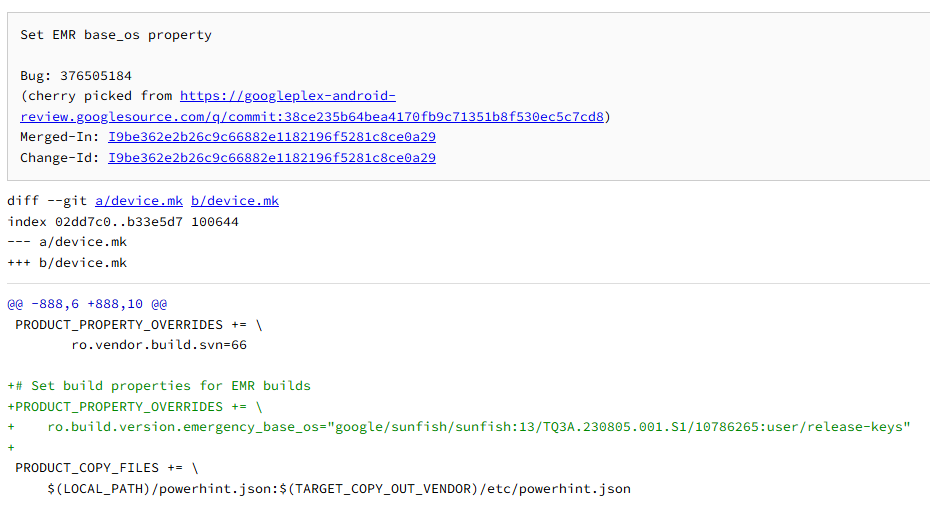Click the 'PRODUCT_COPY_FILES += \' line
Viewport: 930px width, 530px height.
pyautogui.click(x=107, y=468)
